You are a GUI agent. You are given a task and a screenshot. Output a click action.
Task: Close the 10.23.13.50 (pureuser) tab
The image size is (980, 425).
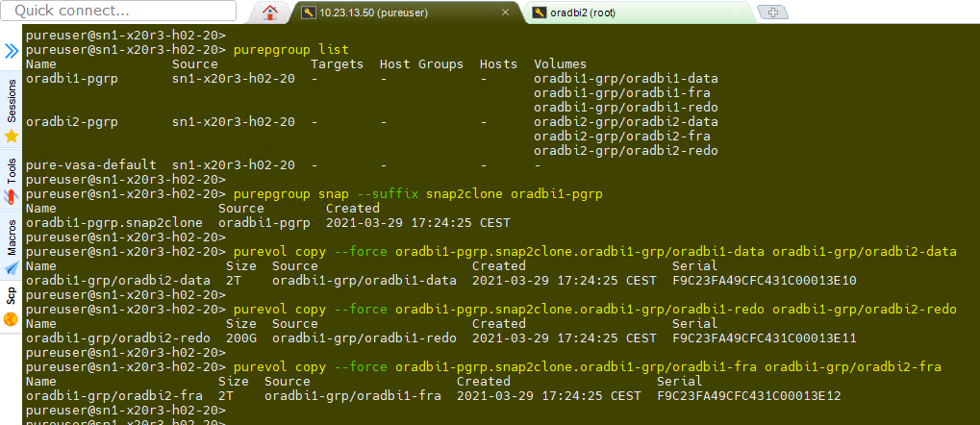point(506,12)
